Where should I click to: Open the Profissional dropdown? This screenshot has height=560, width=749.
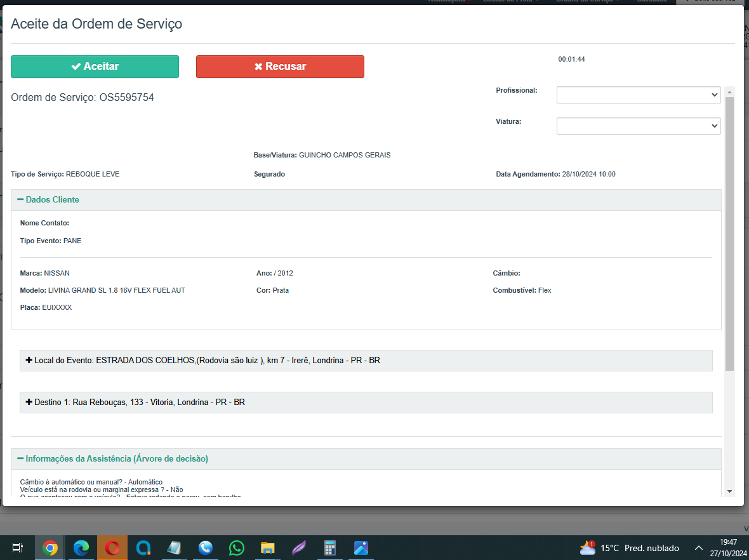tap(638, 95)
